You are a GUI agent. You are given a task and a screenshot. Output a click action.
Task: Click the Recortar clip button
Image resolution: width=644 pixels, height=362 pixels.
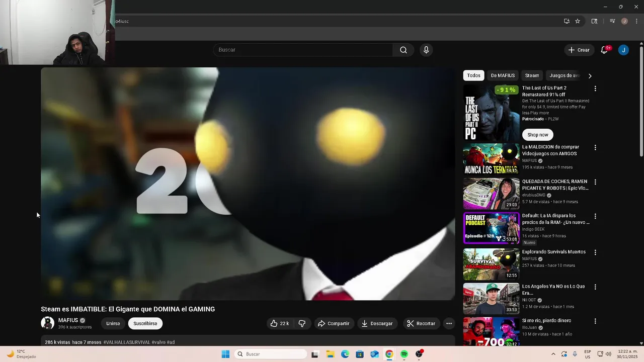(x=421, y=323)
